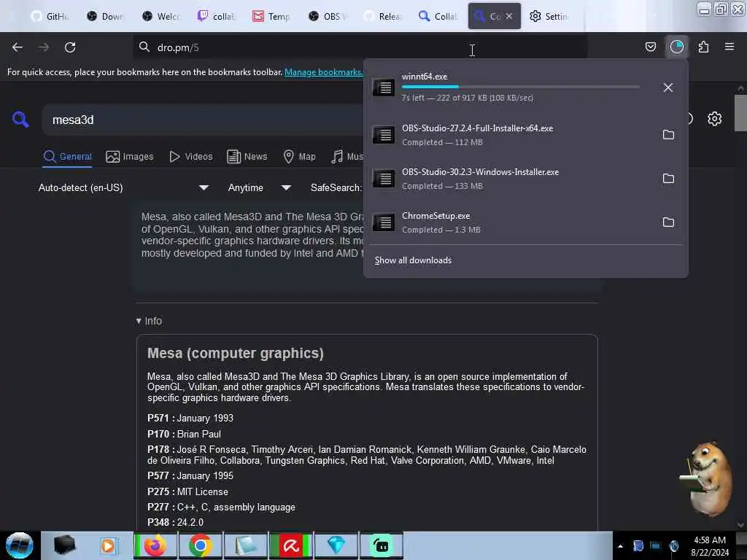The width and height of the screenshot is (747, 560).
Task: Click the address bar showing dro.pm/5
Action: point(360,47)
